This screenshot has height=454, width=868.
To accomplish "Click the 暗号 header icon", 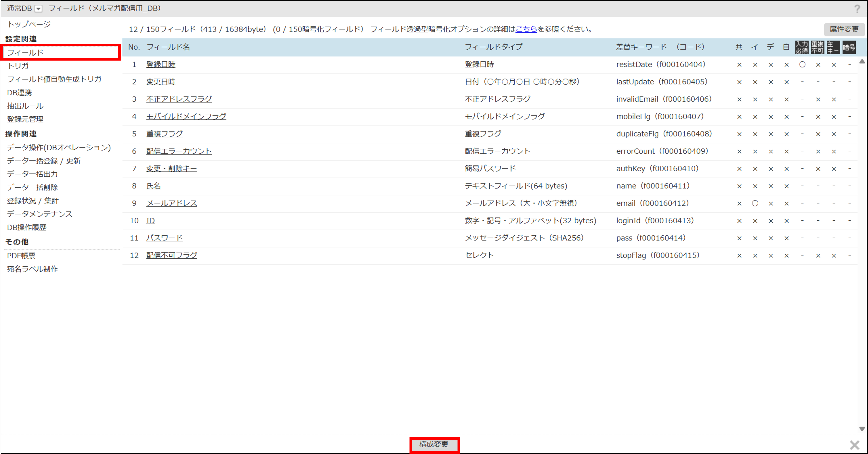I will (849, 47).
